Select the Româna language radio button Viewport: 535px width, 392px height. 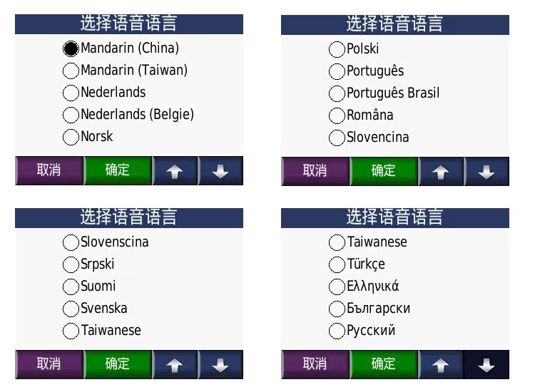[337, 115]
